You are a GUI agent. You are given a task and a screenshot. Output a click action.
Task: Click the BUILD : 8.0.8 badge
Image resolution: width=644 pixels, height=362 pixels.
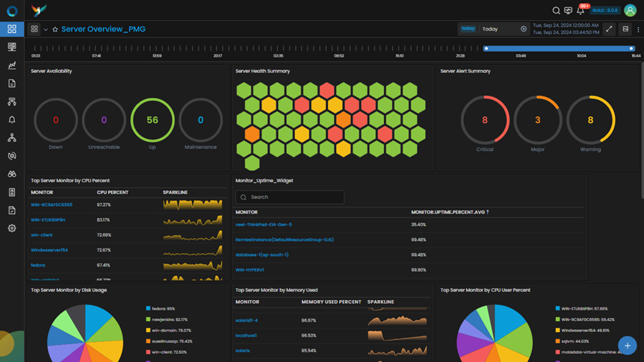coord(605,10)
